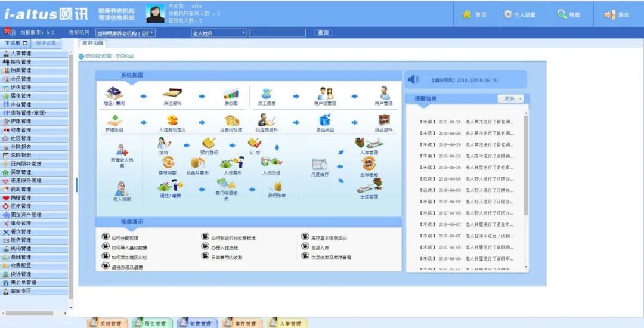Click the 房态图 chart icon
The image size is (644, 328).
pyautogui.click(x=231, y=94)
